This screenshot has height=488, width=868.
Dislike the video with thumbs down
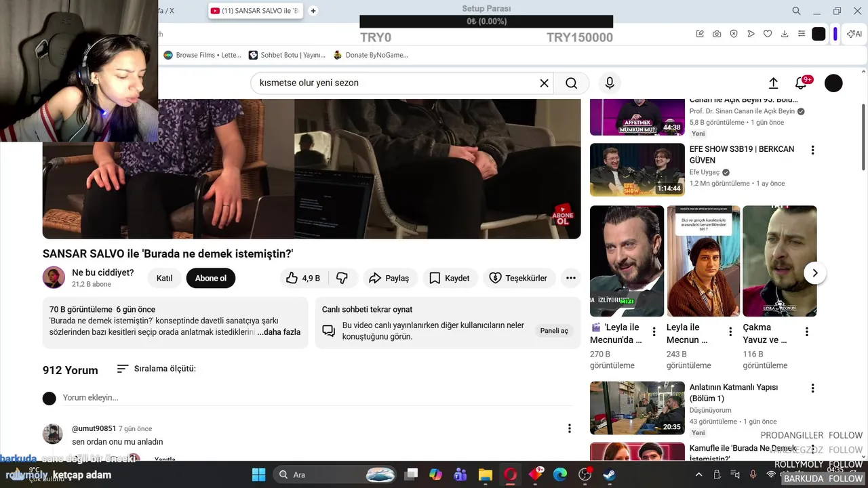coord(342,278)
